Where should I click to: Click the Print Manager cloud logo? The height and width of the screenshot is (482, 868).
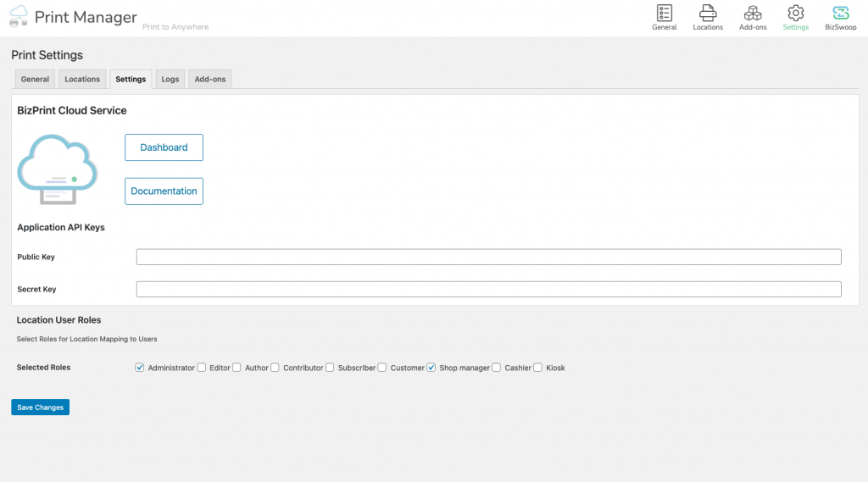click(19, 16)
